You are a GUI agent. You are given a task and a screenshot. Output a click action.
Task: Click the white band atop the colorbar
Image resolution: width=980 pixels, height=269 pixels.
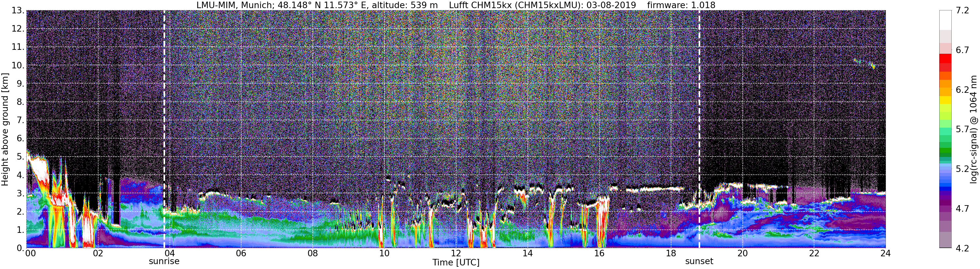click(x=945, y=20)
